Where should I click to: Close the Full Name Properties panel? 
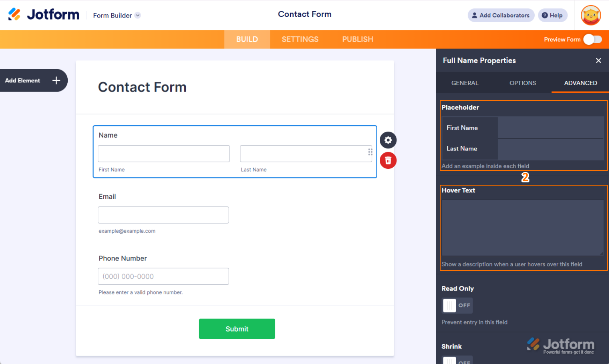[598, 60]
